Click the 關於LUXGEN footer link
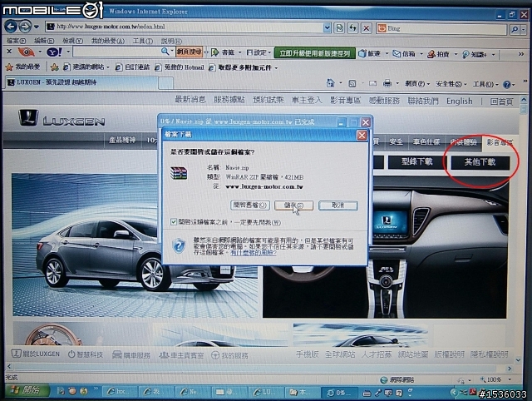The height and width of the screenshot is (401, 532). (35, 354)
